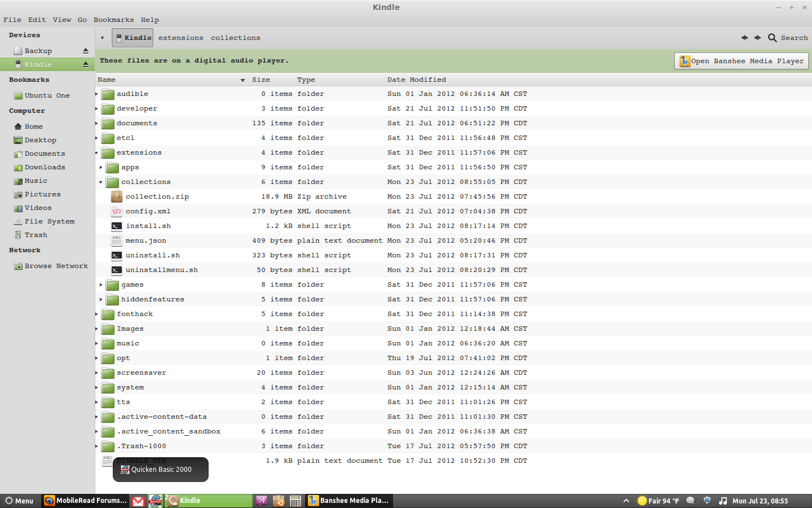Open Ubuntu One bookmark in the sidebar
The width and height of the screenshot is (812, 508).
[x=42, y=95]
